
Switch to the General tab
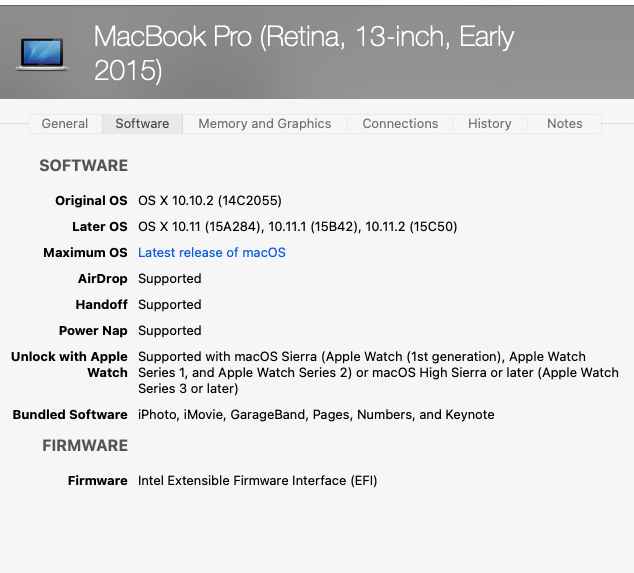click(65, 124)
